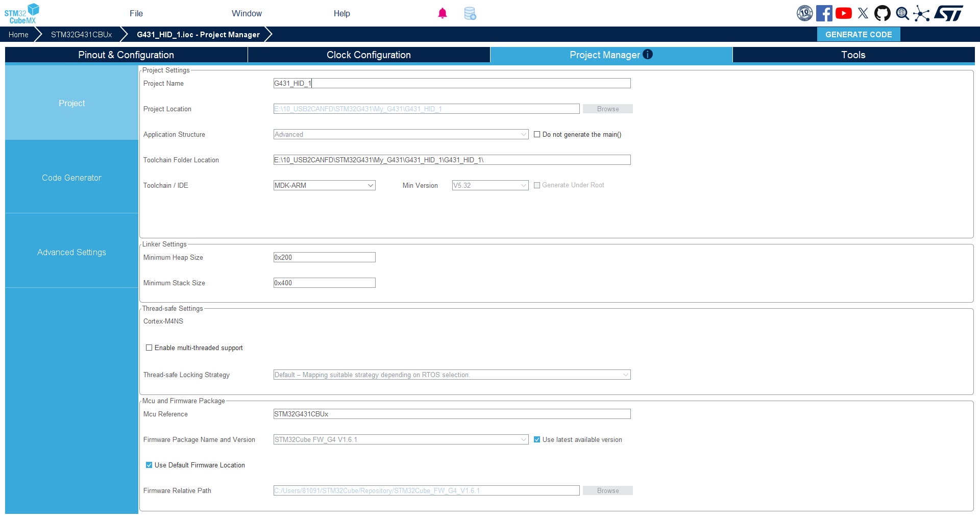Browse for Firmware Relative Path
Image resolution: width=980 pixels, height=519 pixels.
[608, 490]
